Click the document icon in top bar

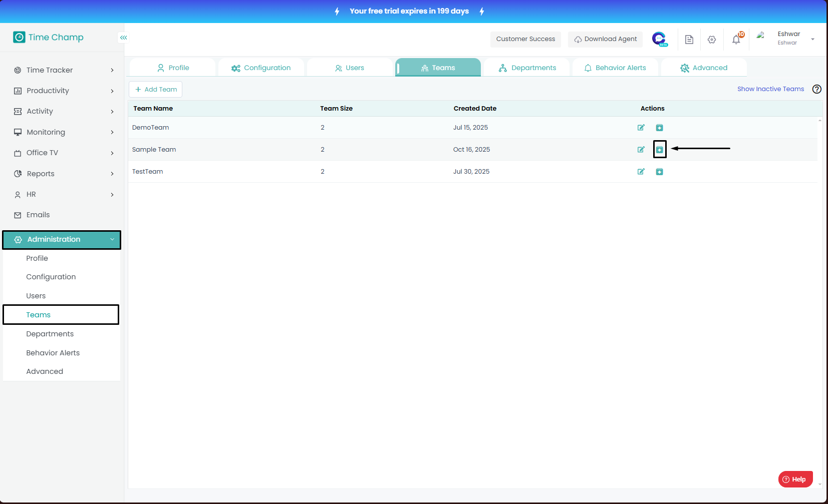click(x=689, y=40)
